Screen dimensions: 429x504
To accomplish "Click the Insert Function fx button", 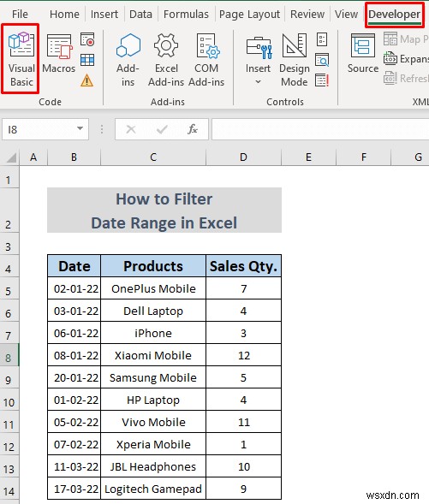I will pos(193,129).
